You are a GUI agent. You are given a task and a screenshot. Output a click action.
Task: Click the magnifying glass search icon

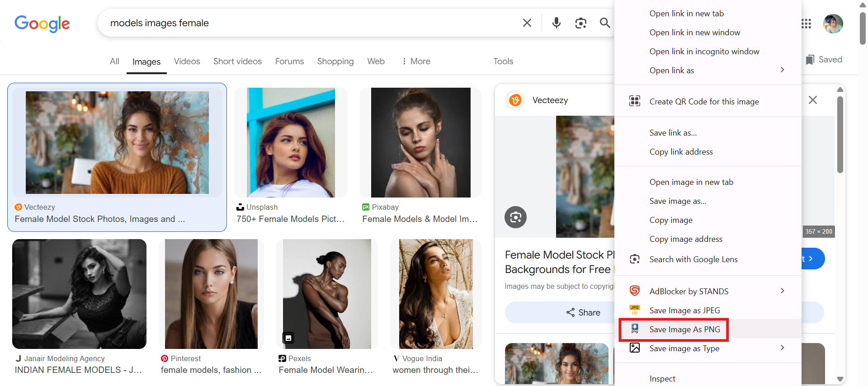point(605,23)
